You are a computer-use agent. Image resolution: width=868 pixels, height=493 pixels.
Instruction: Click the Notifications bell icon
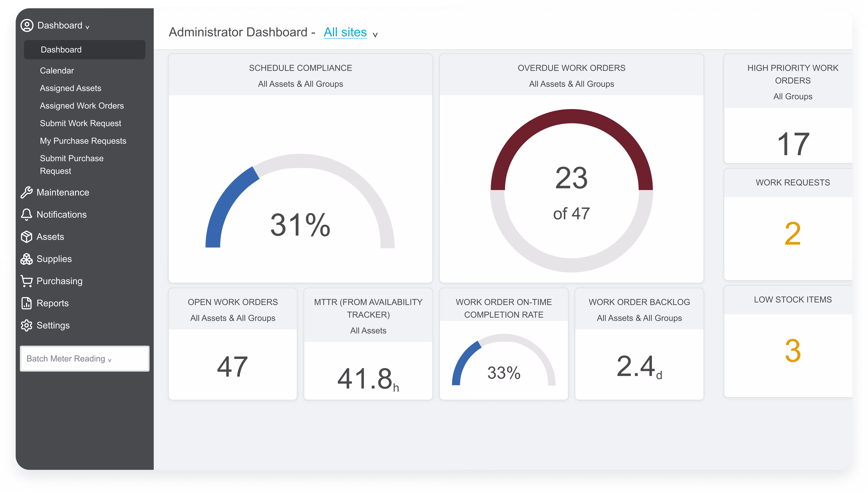tap(26, 215)
